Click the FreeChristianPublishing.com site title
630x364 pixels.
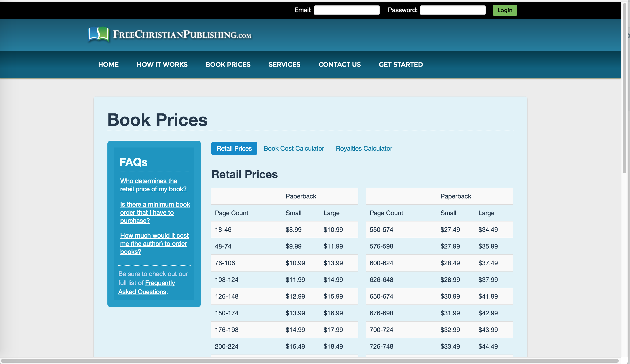(x=182, y=35)
